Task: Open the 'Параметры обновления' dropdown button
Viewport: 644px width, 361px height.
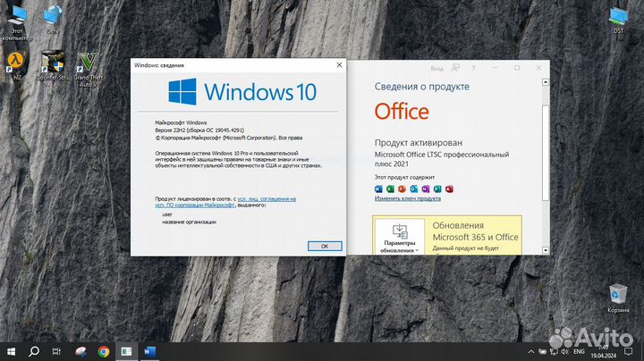Action: click(400, 236)
